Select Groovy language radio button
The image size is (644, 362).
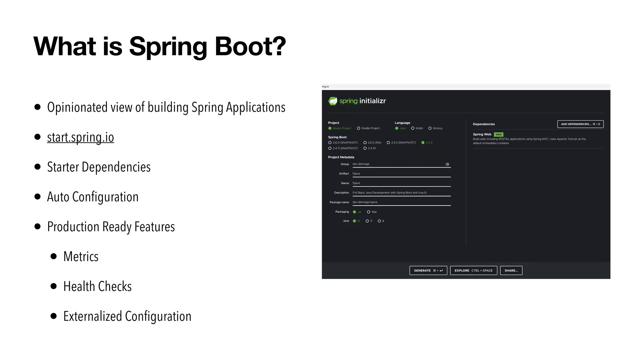click(x=430, y=128)
